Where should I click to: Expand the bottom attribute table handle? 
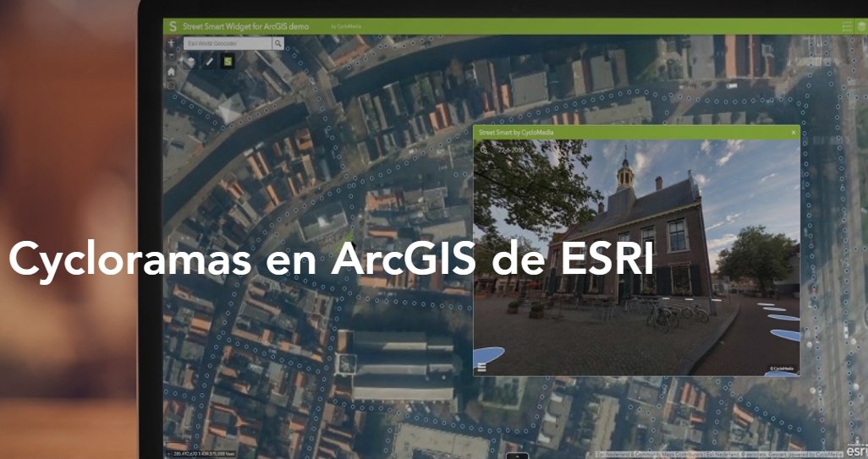click(x=518, y=456)
